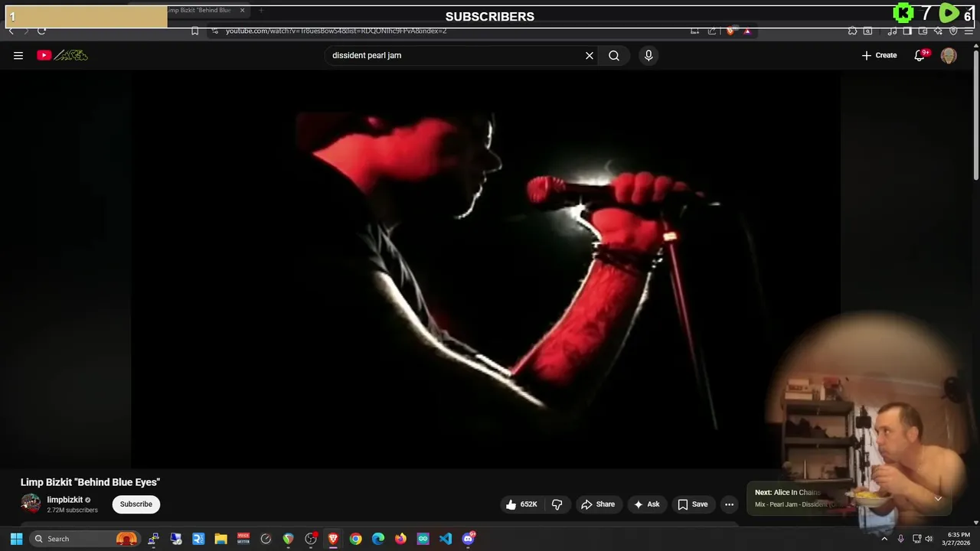Open volume control in system tray
The height and width of the screenshot is (551, 980).
[x=929, y=539]
